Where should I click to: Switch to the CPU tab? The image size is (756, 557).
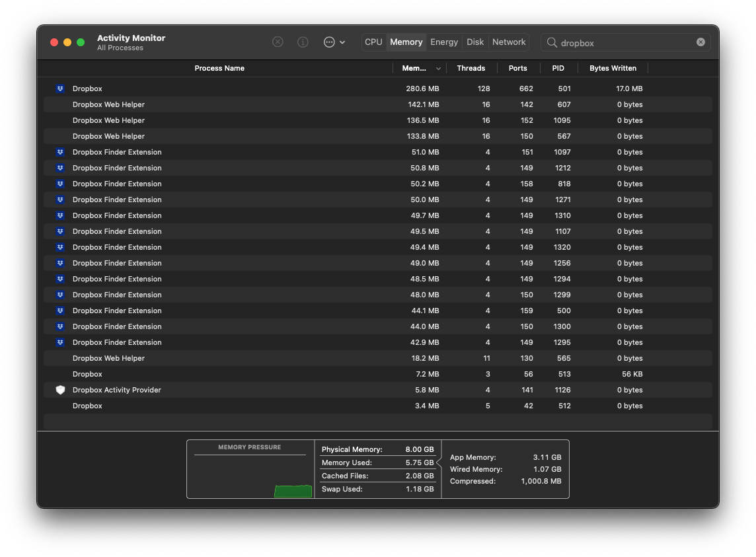click(x=373, y=42)
